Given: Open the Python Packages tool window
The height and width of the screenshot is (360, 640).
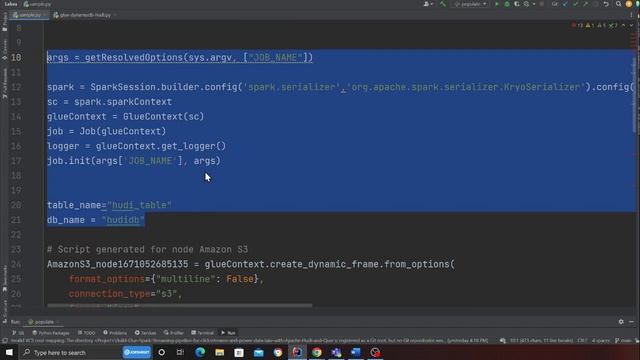Looking at the screenshot, I should click(51, 333).
